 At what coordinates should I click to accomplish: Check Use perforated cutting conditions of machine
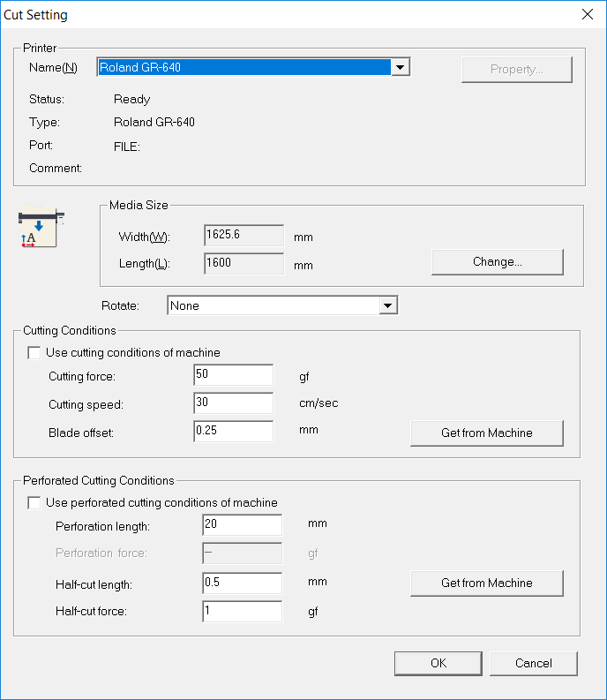click(x=34, y=502)
